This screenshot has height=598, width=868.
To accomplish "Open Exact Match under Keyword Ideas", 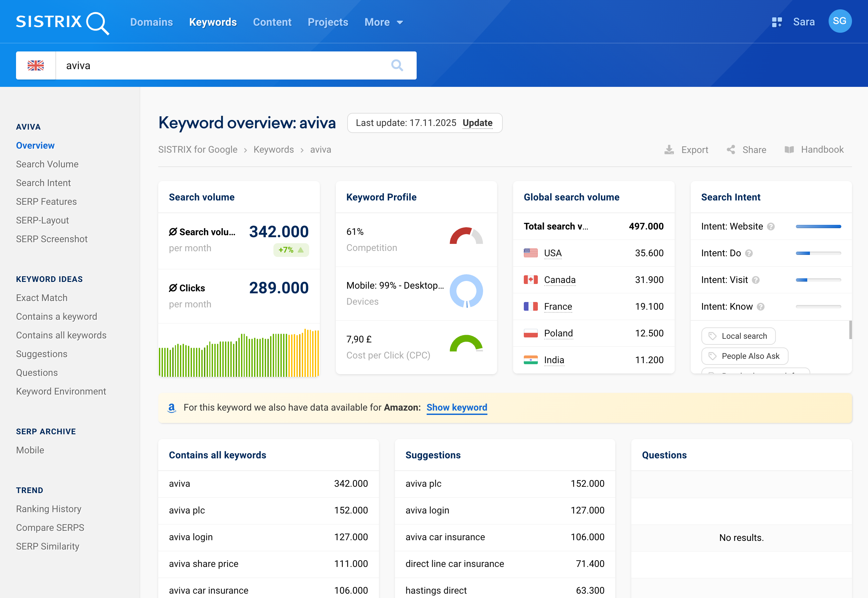I will point(42,298).
